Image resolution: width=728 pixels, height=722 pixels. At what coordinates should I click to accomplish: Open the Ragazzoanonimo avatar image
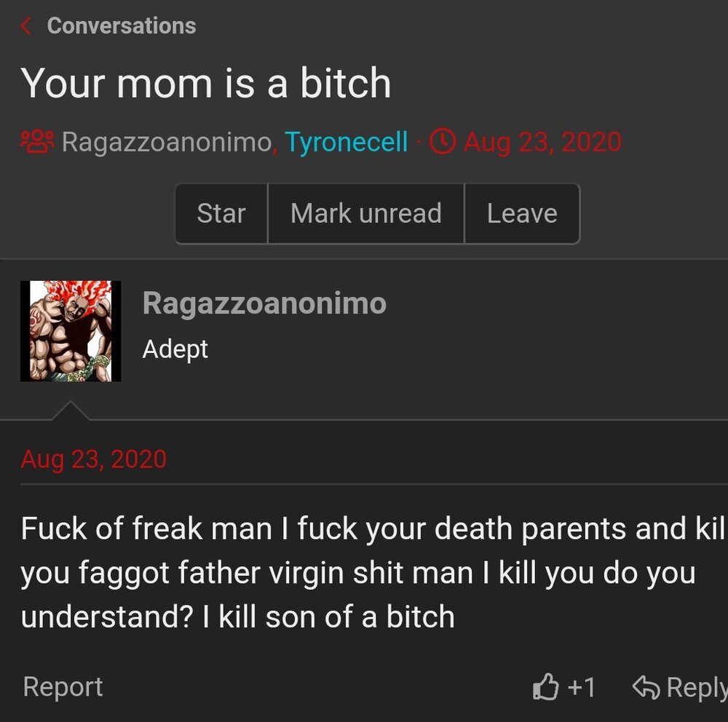[71, 331]
